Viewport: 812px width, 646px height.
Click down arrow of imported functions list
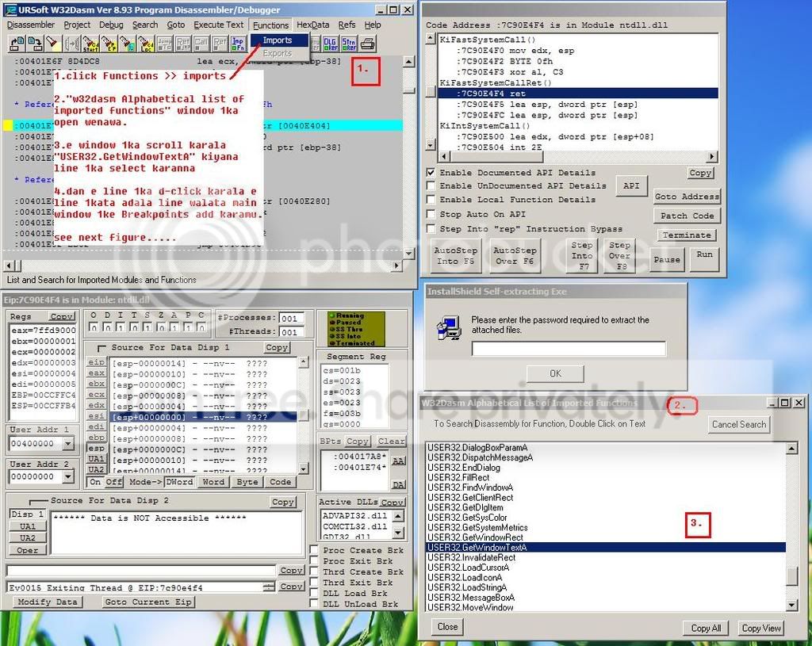tap(791, 605)
